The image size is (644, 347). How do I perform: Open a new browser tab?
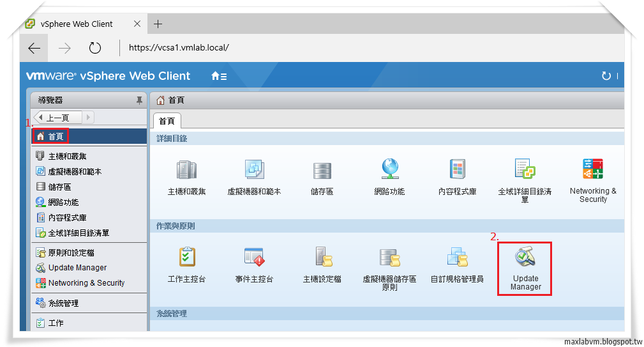(158, 24)
